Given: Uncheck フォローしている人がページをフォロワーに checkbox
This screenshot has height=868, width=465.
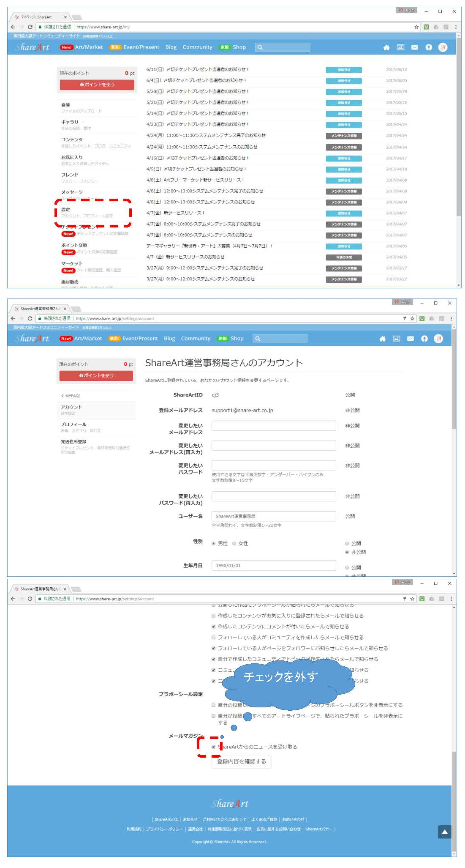Looking at the screenshot, I should [214, 648].
